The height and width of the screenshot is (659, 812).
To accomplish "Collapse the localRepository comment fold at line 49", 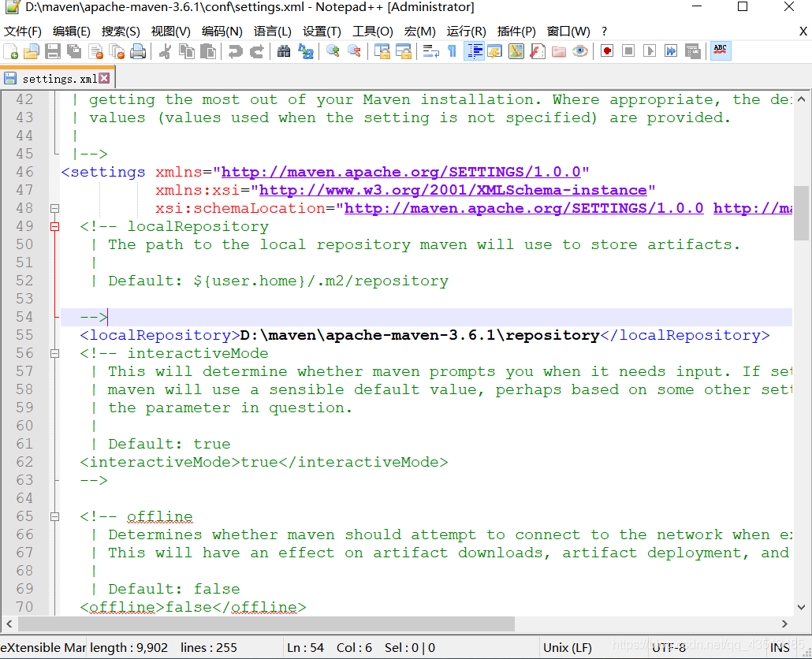I will [55, 227].
